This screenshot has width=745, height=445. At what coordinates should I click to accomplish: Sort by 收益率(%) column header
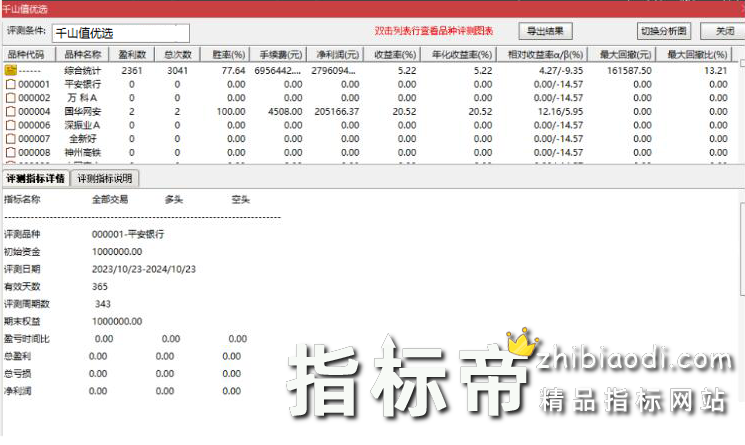392,55
